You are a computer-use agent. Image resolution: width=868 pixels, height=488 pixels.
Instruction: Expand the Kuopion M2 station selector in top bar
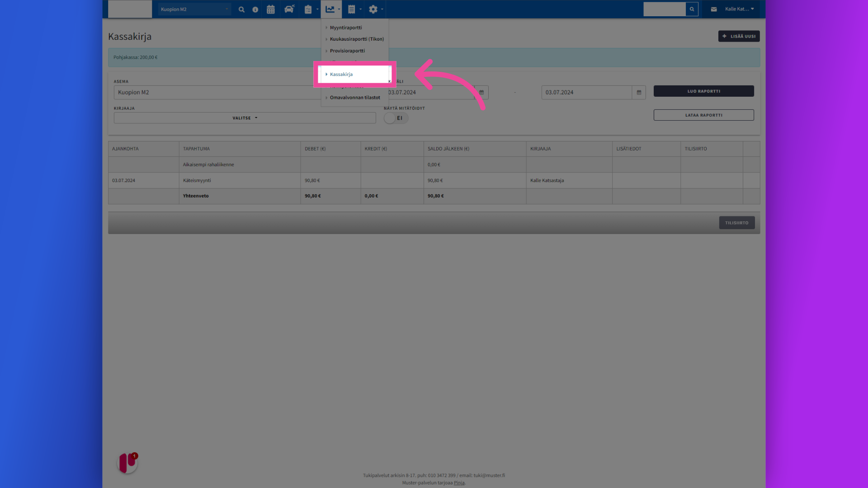pos(194,9)
